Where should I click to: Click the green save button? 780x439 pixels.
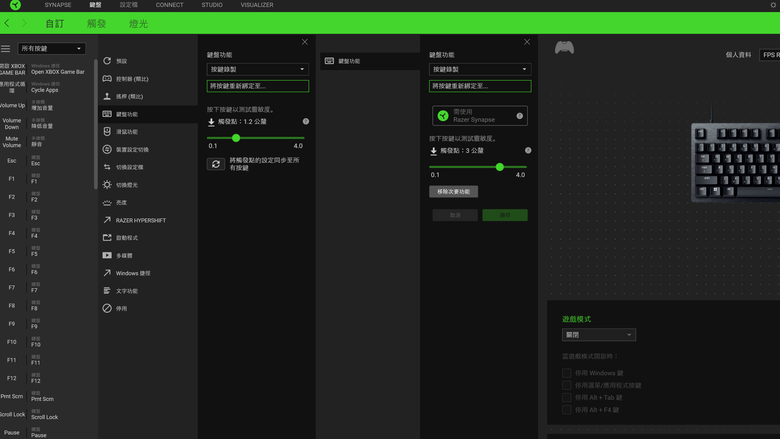(505, 215)
